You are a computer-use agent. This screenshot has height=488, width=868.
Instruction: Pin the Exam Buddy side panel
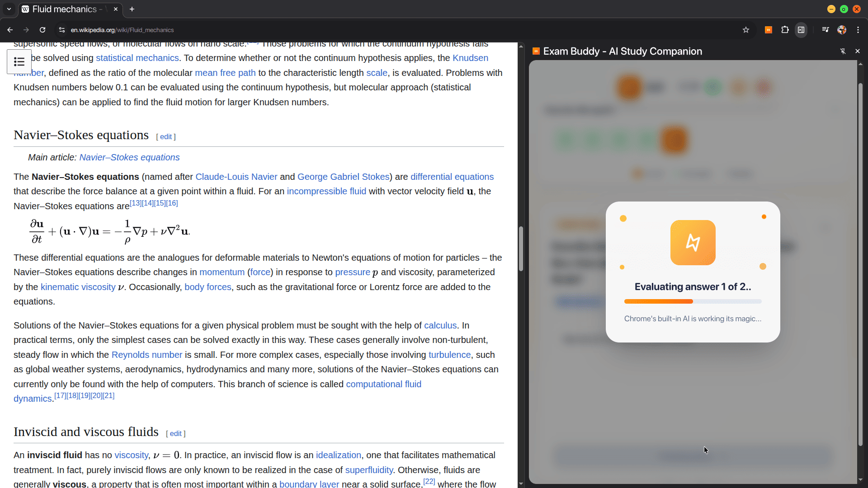(843, 51)
